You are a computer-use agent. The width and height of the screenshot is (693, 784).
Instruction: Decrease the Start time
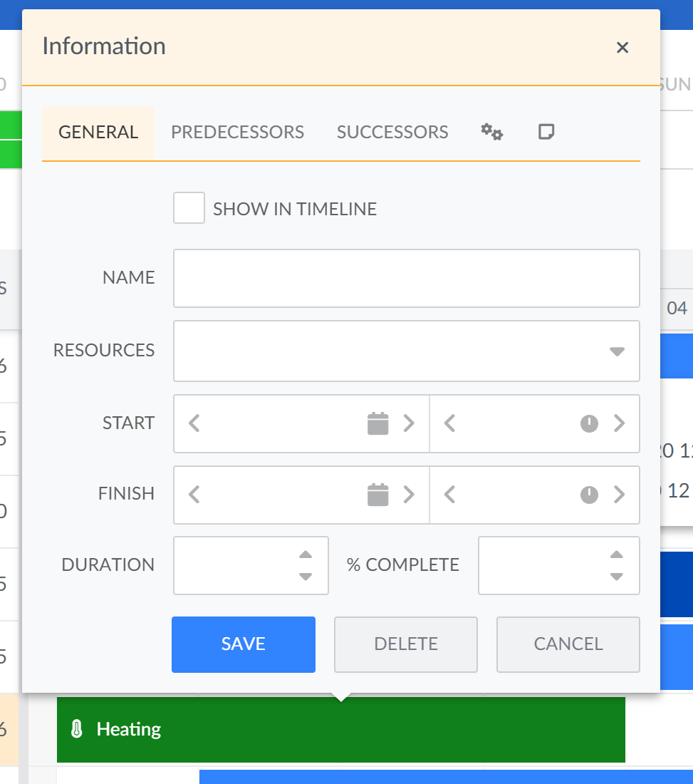tap(449, 423)
